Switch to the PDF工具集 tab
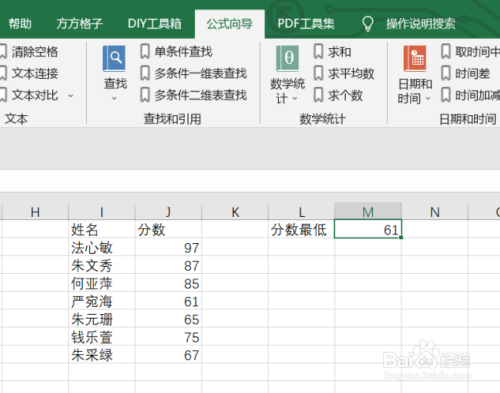 click(x=306, y=24)
